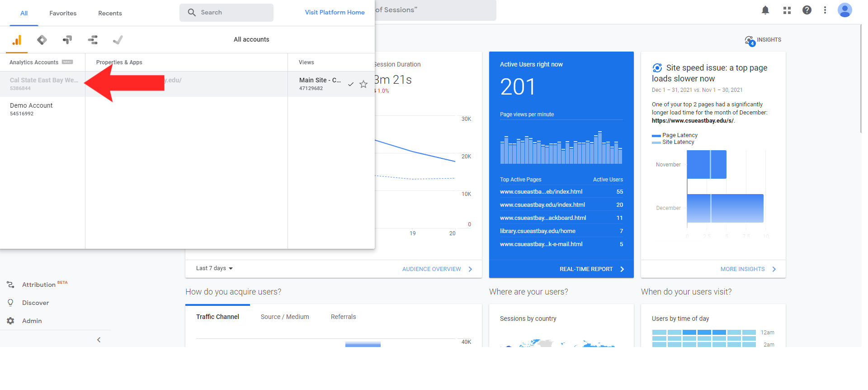The width and height of the screenshot is (868, 390).
Task: Click the Discover menu label
Action: point(36,303)
